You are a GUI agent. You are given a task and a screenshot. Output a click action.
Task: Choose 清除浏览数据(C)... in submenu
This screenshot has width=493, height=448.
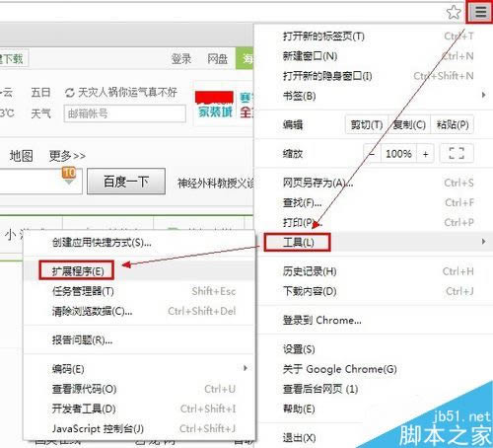140,311
